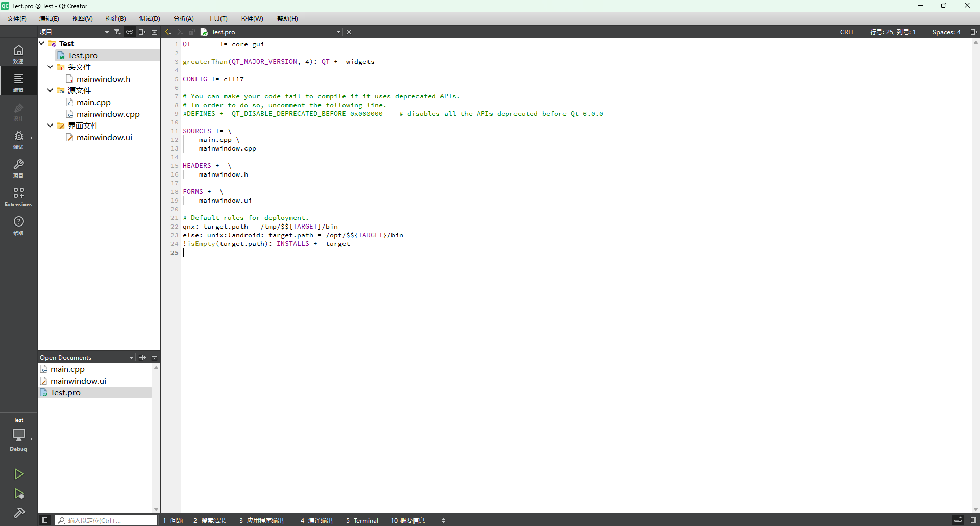980x526 pixels.
Task: Split the editor view
Action: pos(973,32)
